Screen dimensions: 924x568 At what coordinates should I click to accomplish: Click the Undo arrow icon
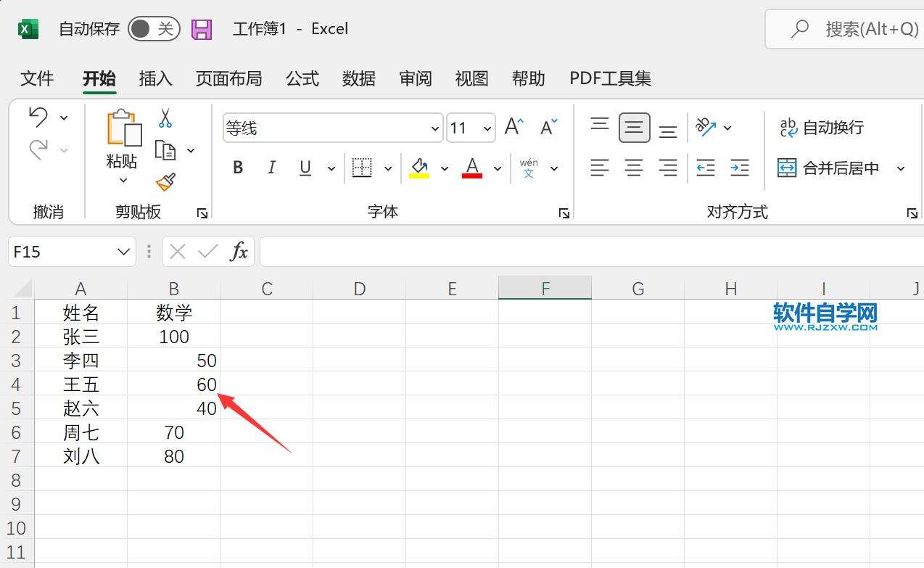coord(38,117)
